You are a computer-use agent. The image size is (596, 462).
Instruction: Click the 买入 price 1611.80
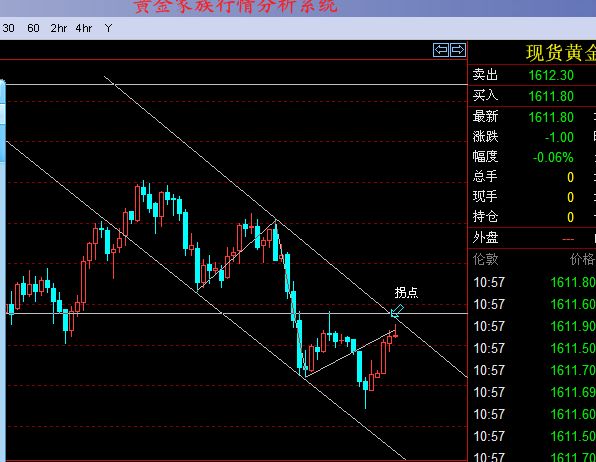551,96
